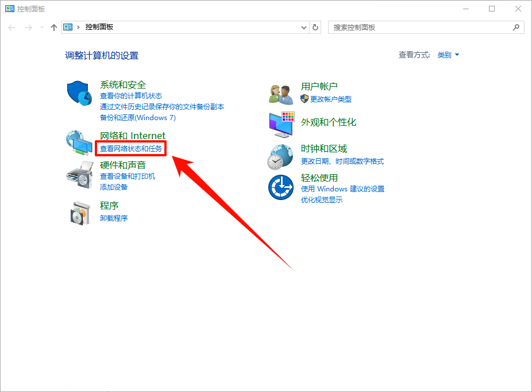Open 程序 category heading
This screenshot has height=392, width=532.
pyautogui.click(x=109, y=206)
